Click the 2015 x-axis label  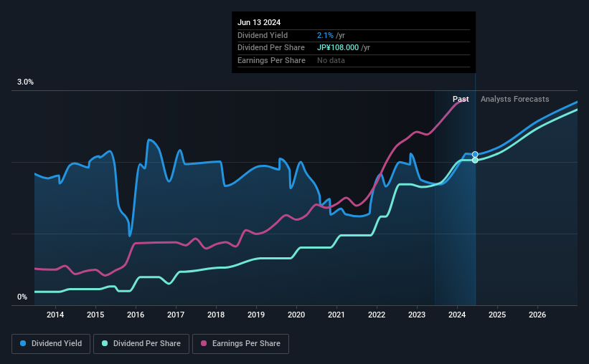click(x=95, y=315)
